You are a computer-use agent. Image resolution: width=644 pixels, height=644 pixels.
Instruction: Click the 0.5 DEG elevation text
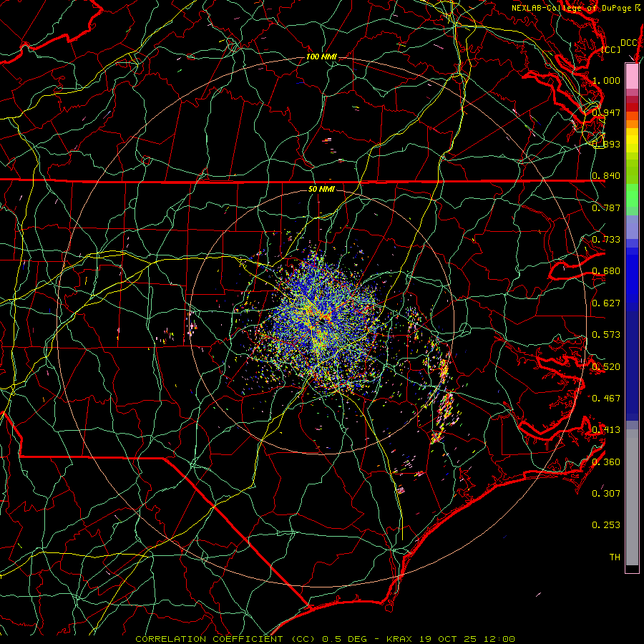click(344, 639)
